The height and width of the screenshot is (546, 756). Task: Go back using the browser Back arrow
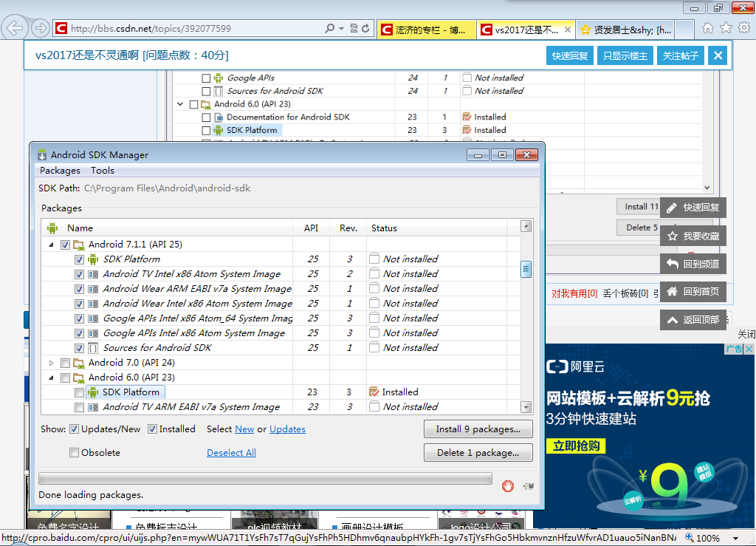[15, 28]
